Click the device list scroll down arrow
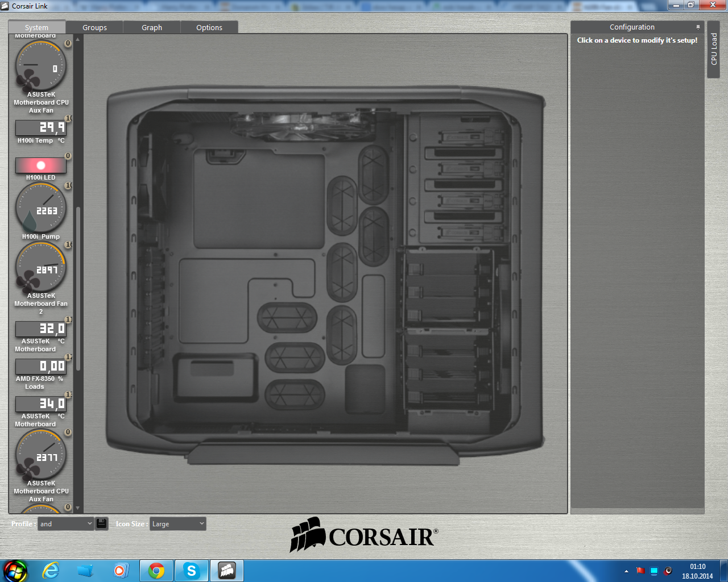 78,508
